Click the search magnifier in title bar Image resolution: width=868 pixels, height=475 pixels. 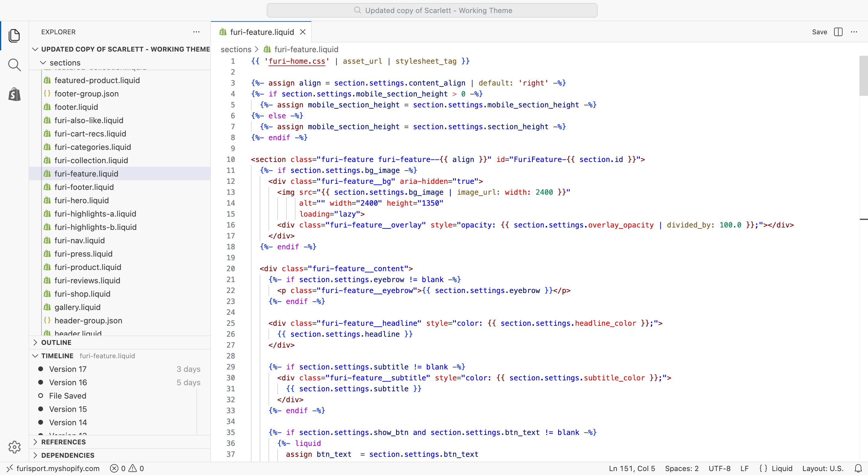coord(358,10)
